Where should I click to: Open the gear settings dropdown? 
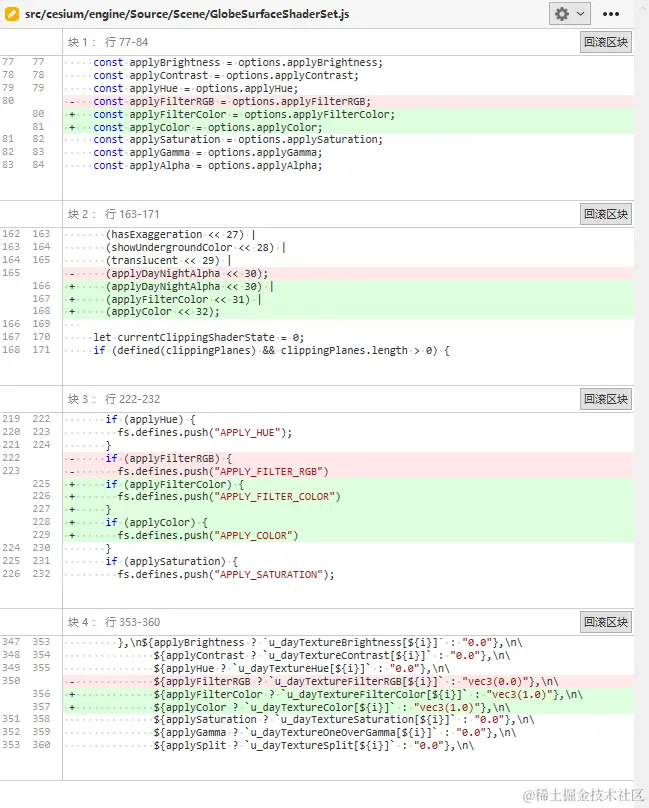tap(570, 14)
